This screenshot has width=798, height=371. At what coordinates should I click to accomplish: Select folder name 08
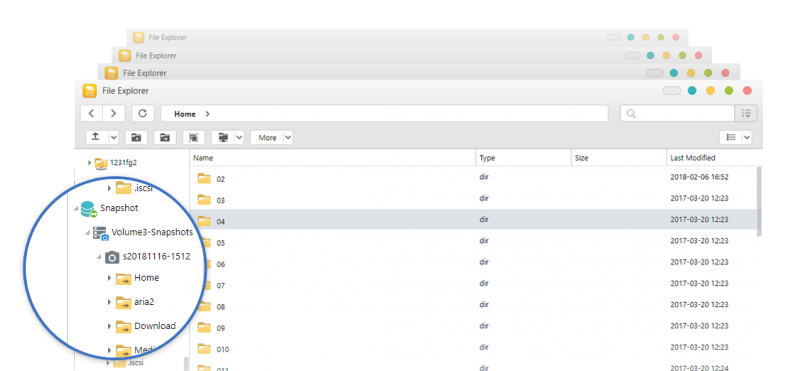220,307
